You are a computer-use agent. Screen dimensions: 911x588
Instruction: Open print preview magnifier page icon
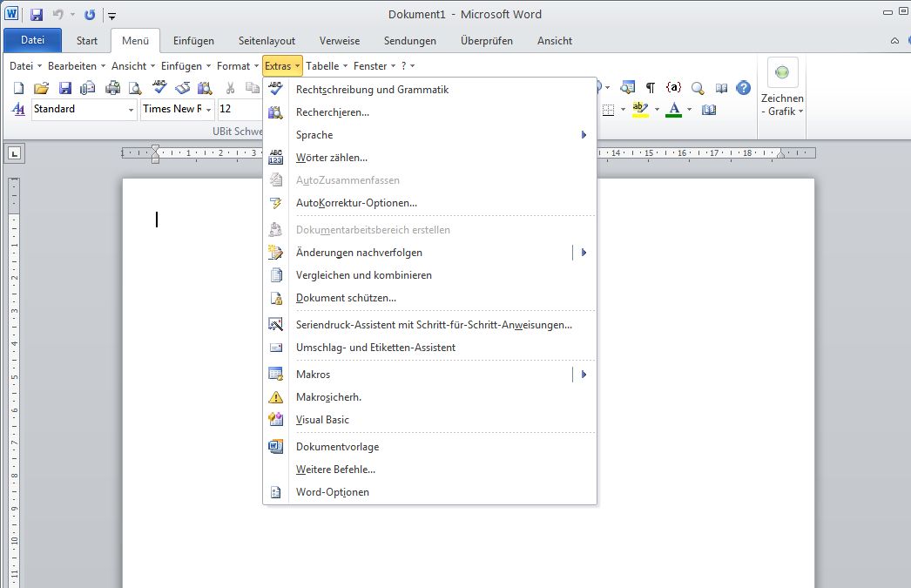pos(135,88)
